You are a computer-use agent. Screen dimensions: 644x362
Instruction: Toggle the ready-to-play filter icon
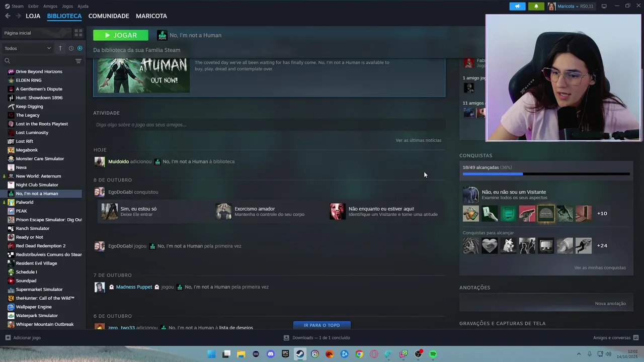[x=79, y=48]
